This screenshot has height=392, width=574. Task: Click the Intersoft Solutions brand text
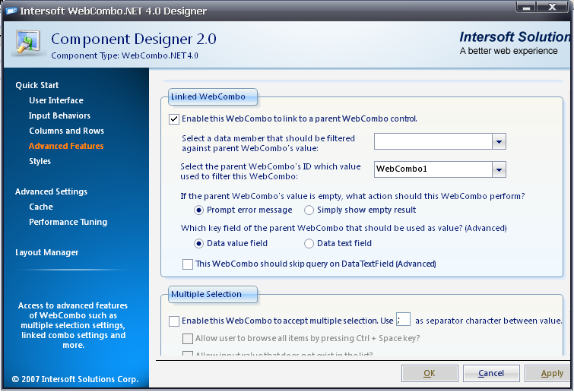[515, 37]
